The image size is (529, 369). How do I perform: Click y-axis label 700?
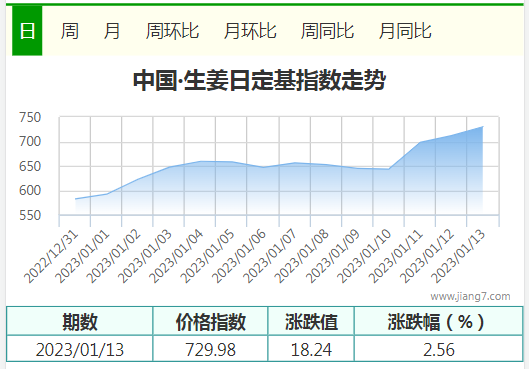[x=30, y=142]
